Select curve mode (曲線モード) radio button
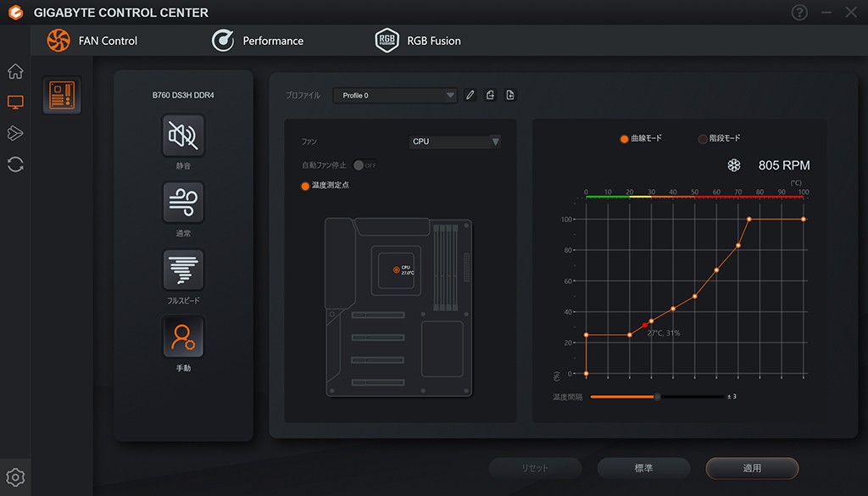Viewport: 868px width, 496px height. pos(625,139)
